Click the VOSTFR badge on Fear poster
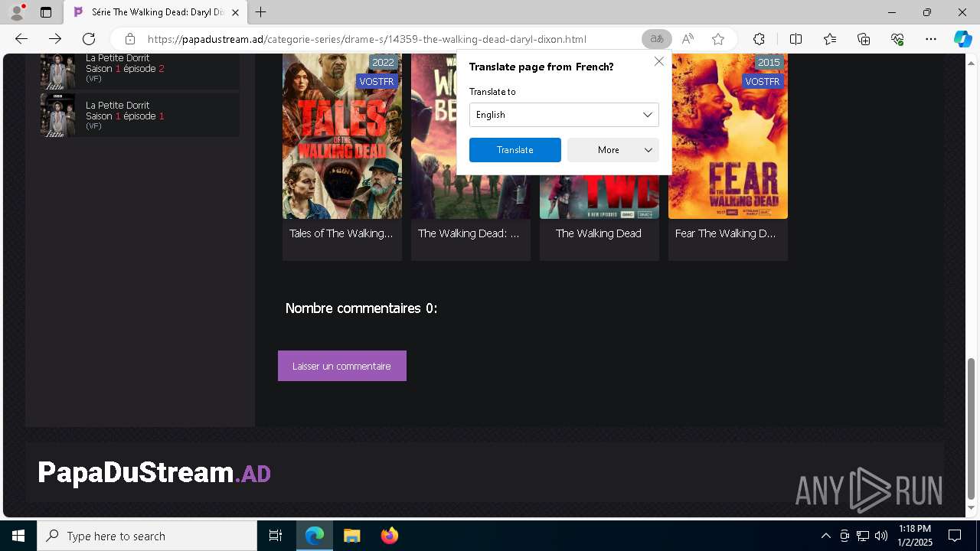Viewport: 980px width, 551px height. click(x=762, y=82)
